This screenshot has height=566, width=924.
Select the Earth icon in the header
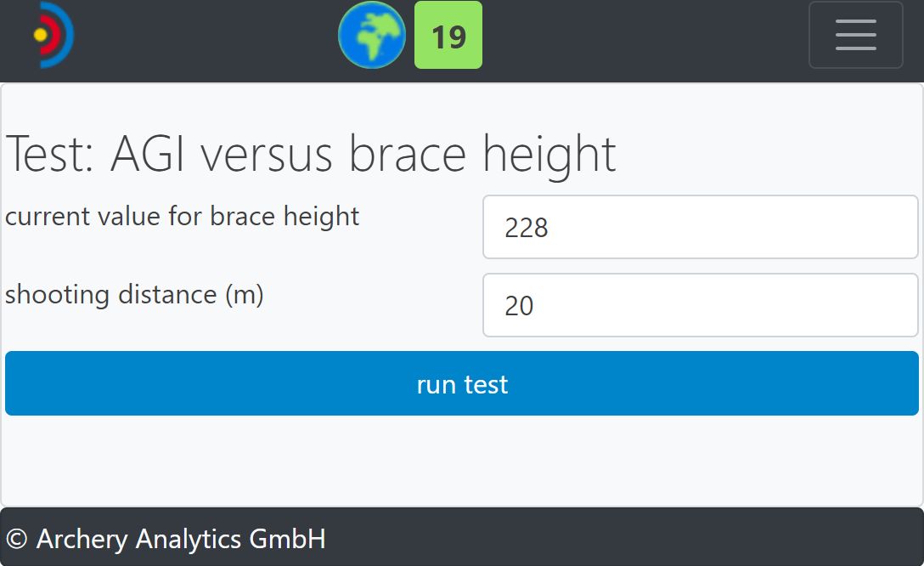[x=372, y=35]
